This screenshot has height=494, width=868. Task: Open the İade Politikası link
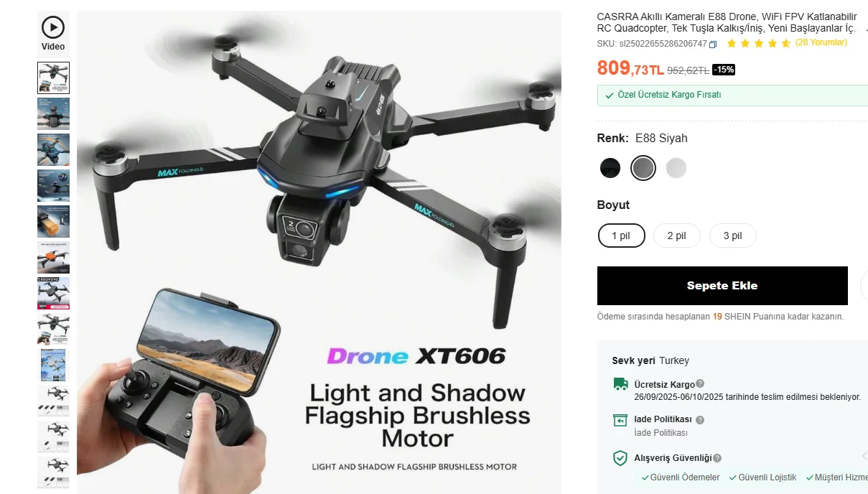click(661, 433)
